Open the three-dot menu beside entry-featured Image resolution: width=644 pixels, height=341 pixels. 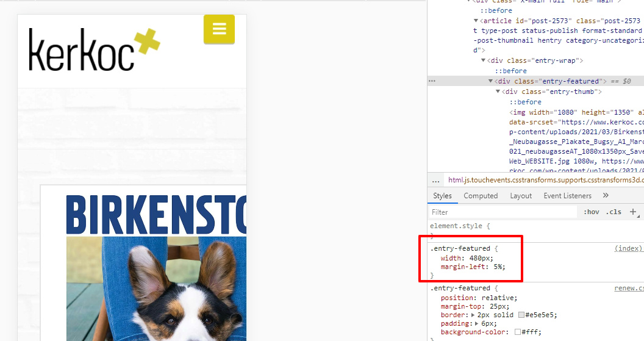pyautogui.click(x=432, y=81)
